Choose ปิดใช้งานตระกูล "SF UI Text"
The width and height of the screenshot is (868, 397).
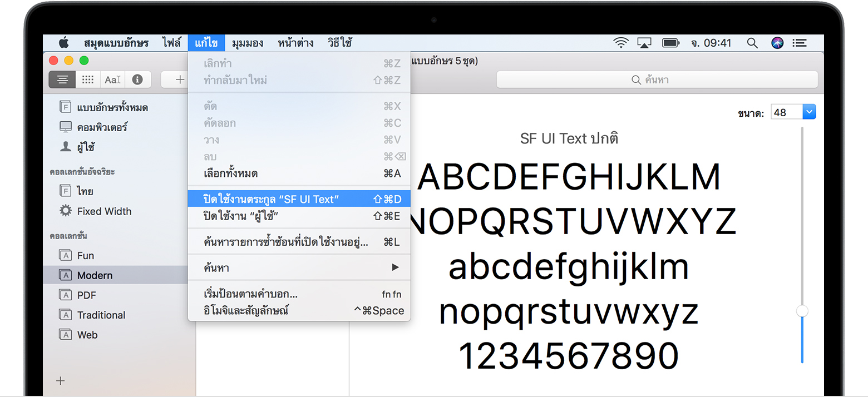[x=299, y=199]
